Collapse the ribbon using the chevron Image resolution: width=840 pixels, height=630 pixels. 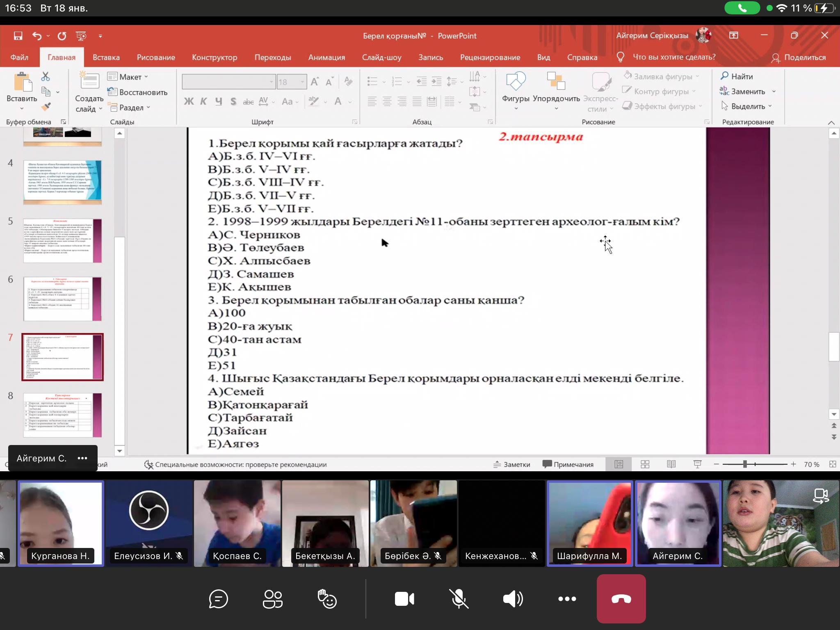[x=831, y=123]
